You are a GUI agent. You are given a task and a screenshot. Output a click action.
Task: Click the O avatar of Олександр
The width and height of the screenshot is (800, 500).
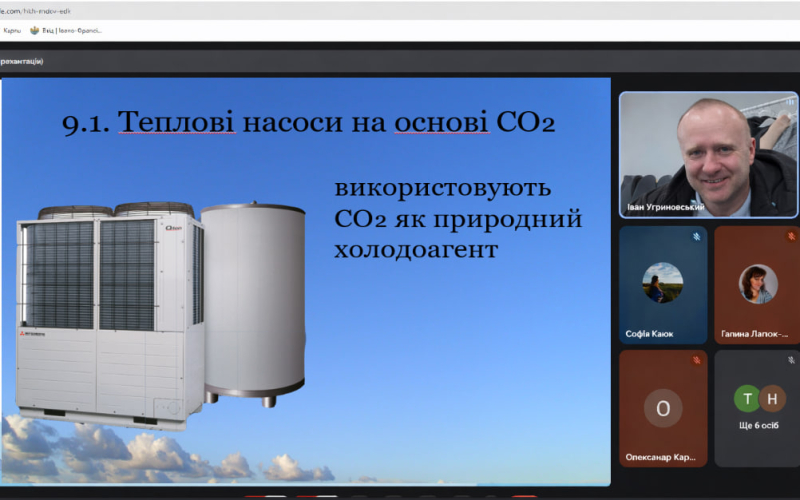[x=662, y=408]
